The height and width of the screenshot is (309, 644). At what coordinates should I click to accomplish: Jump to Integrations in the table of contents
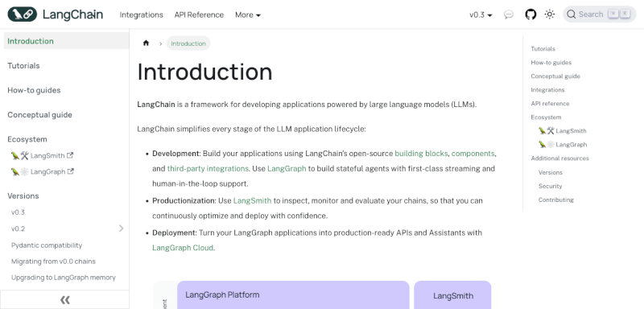tap(547, 90)
